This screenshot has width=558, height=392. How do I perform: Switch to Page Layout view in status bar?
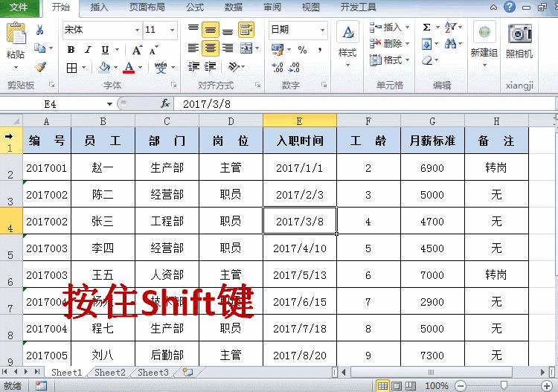397,385
